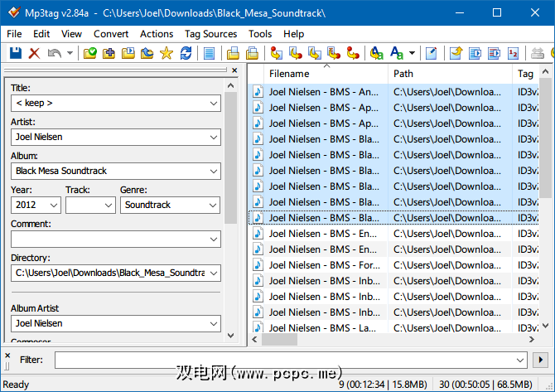Viewport: 555px width, 392px height.
Task: Click the tag panel scroll-down arrow
Action: [231, 336]
